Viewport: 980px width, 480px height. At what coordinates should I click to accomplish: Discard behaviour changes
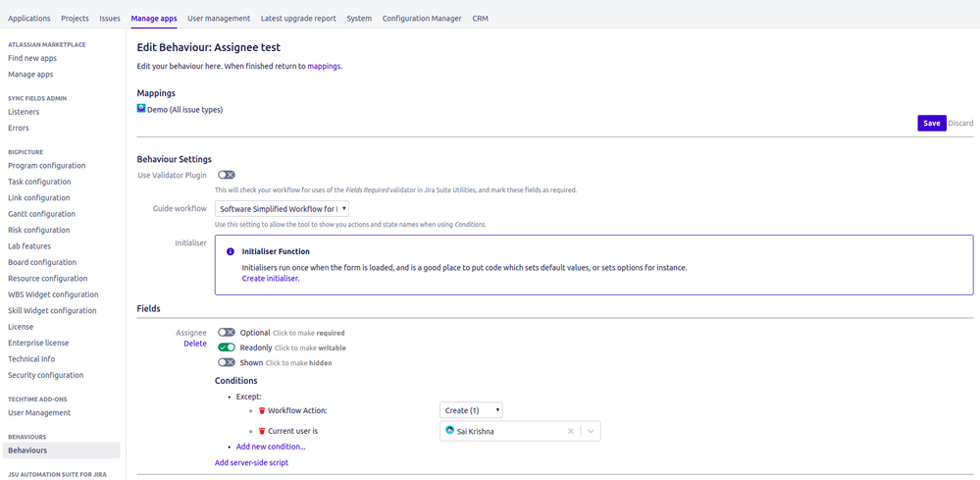point(960,123)
